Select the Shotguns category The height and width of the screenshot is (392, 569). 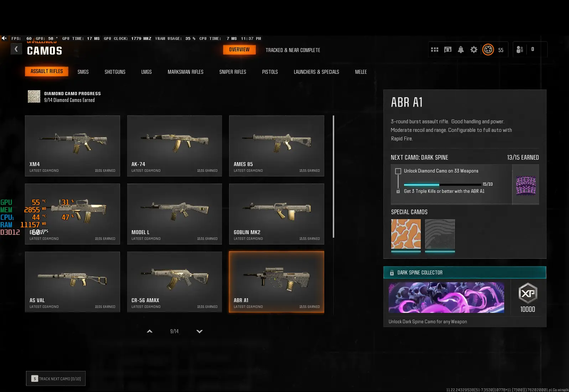click(x=115, y=72)
